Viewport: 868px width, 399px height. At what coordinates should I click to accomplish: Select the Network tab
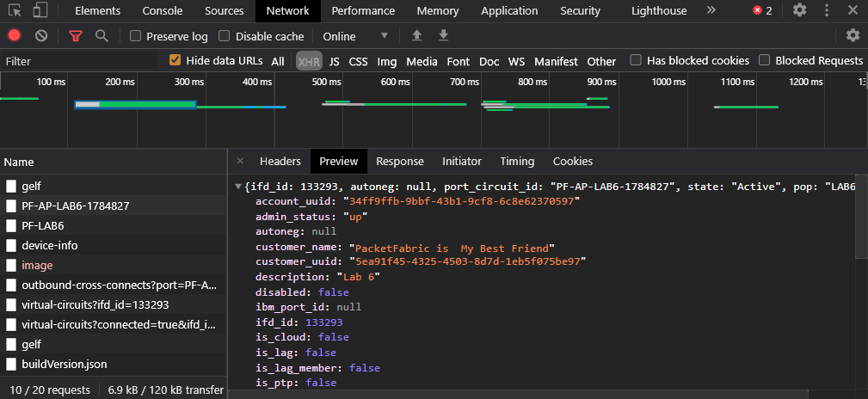[x=288, y=10]
